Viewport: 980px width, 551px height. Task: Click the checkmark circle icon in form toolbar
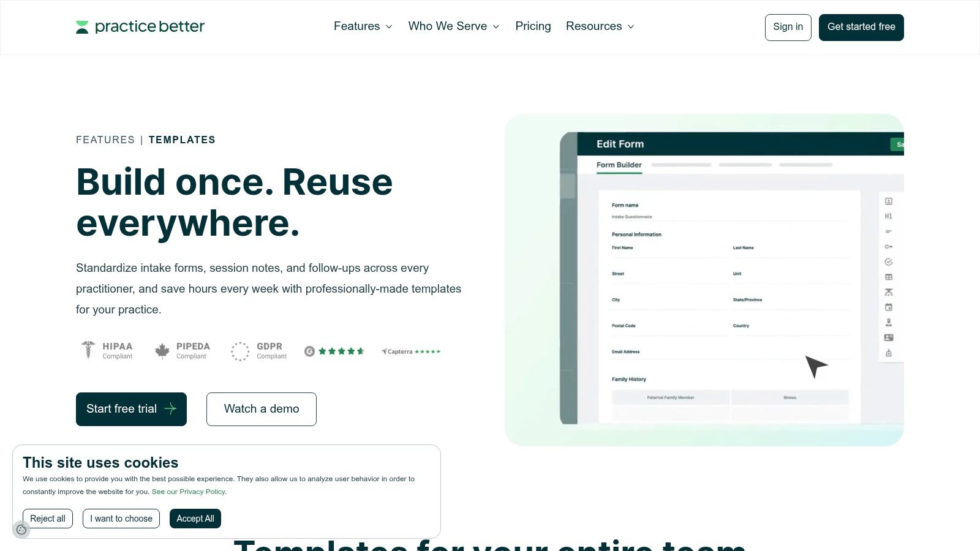[888, 262]
